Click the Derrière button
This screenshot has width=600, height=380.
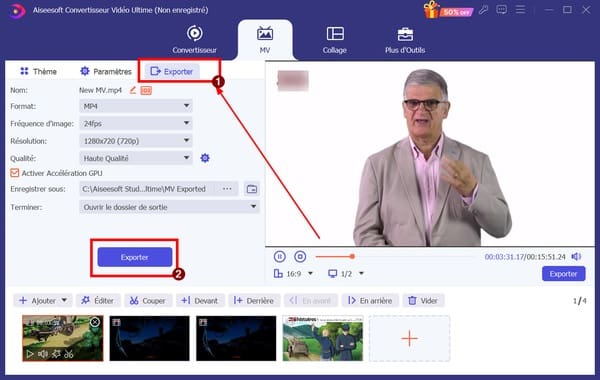(x=254, y=301)
